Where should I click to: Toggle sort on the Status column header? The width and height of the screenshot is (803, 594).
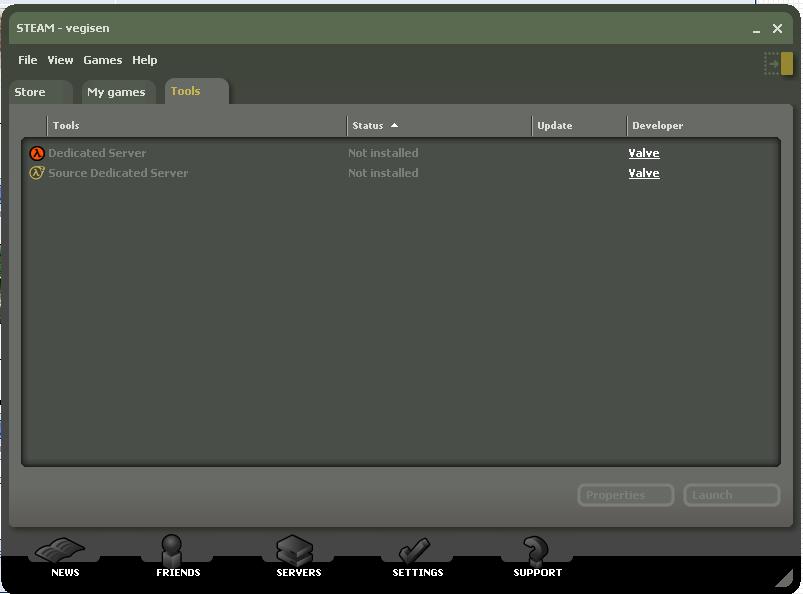pyautogui.click(x=439, y=125)
